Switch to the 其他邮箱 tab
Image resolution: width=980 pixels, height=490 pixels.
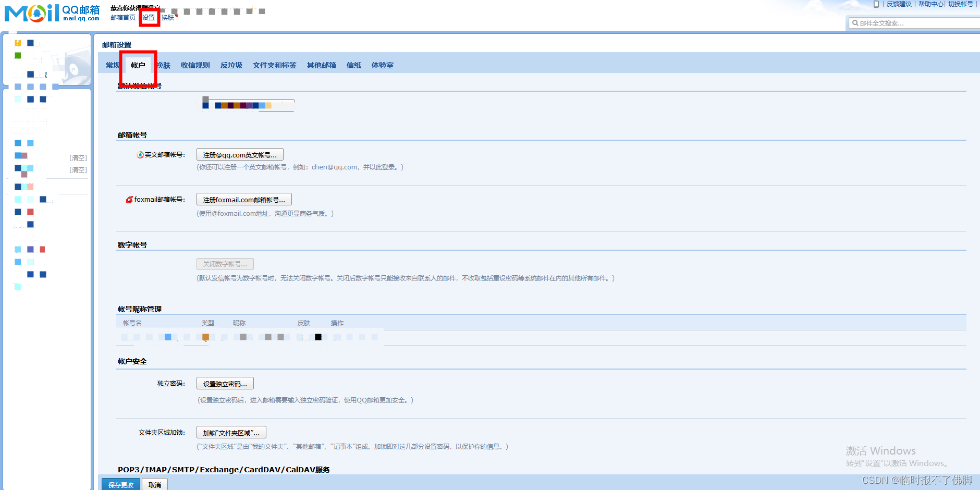pyautogui.click(x=321, y=65)
